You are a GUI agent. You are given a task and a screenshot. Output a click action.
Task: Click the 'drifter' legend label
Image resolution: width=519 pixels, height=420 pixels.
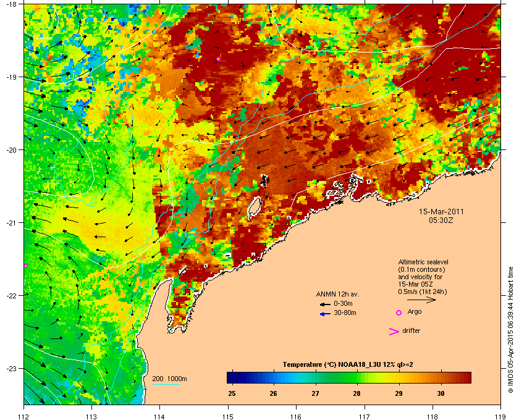[411, 330]
